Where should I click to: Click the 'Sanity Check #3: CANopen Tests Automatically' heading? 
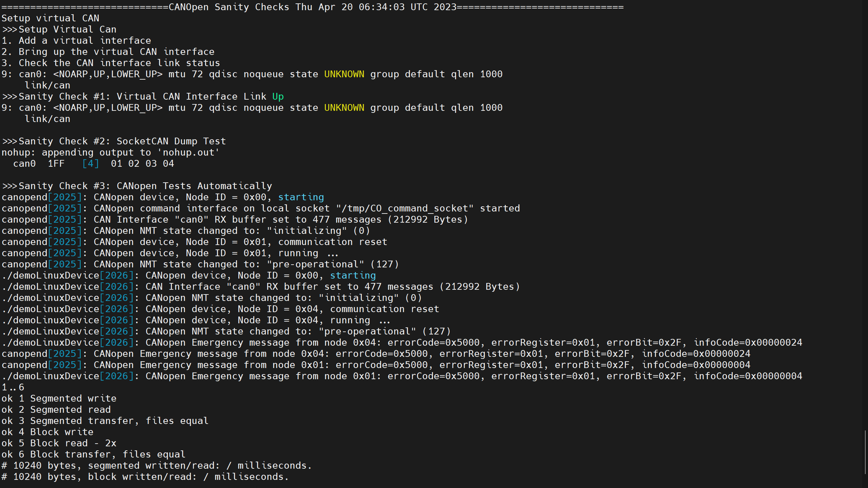tap(145, 186)
